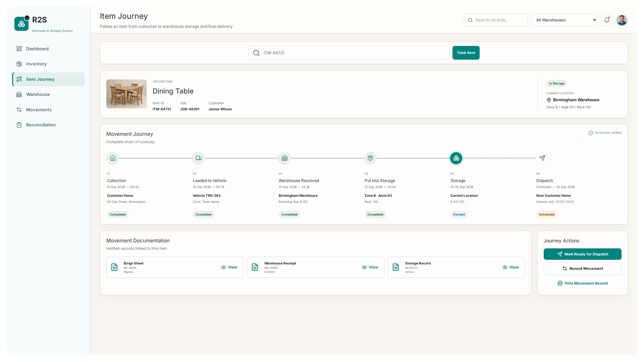
Task: Click the Vehicle TRK-284 label
Action: coord(207,196)
